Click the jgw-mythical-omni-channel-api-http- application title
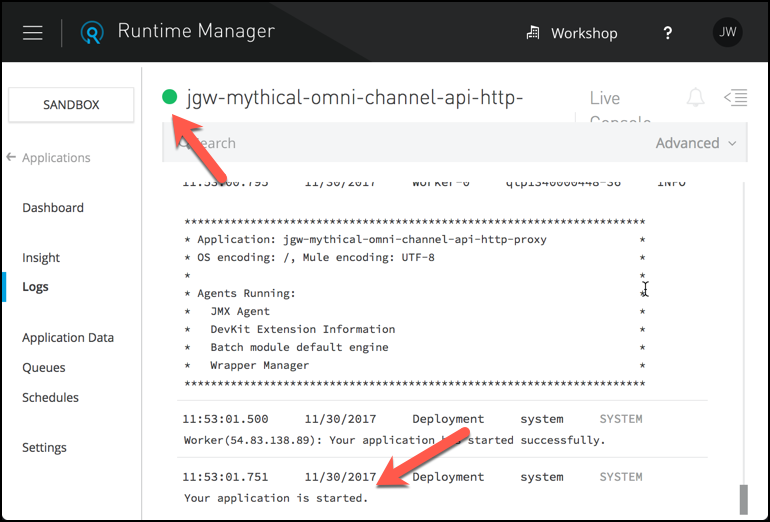The width and height of the screenshot is (770, 522). pos(355,98)
